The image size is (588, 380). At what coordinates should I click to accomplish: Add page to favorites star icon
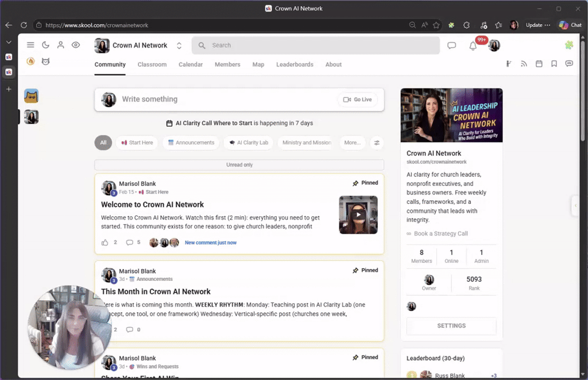pos(436,25)
